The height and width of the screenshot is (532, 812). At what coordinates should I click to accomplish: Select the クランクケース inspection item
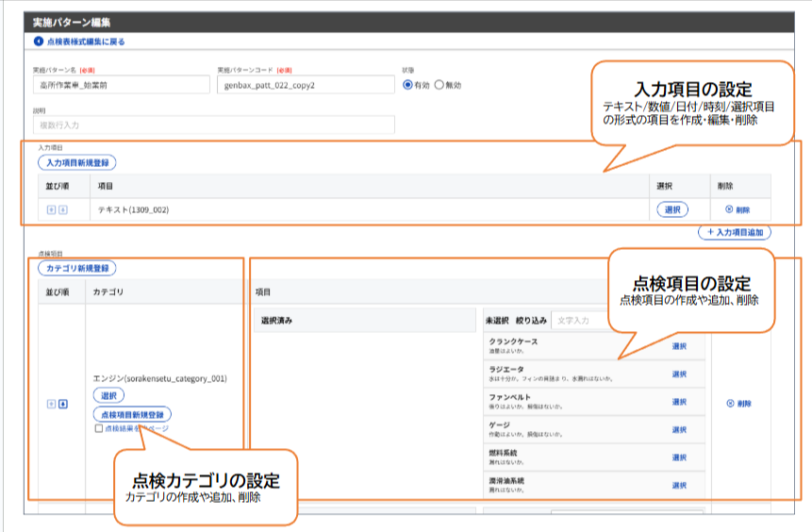[x=679, y=346]
